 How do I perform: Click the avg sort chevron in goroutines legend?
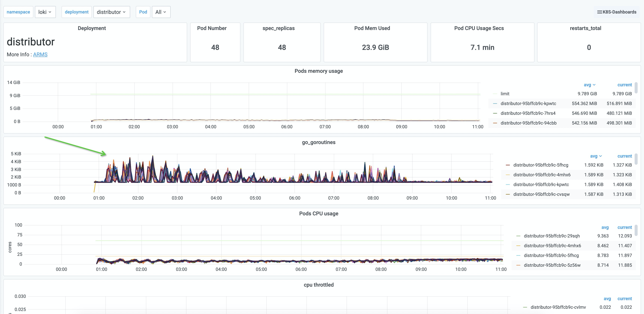pyautogui.click(x=600, y=156)
